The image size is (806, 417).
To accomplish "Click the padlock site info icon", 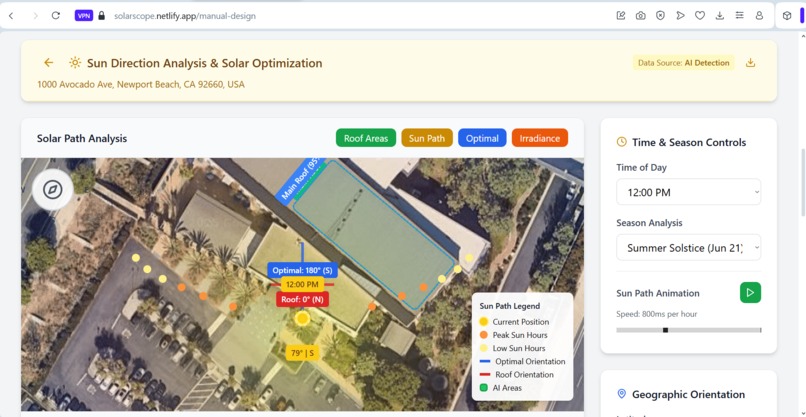I will click(102, 15).
